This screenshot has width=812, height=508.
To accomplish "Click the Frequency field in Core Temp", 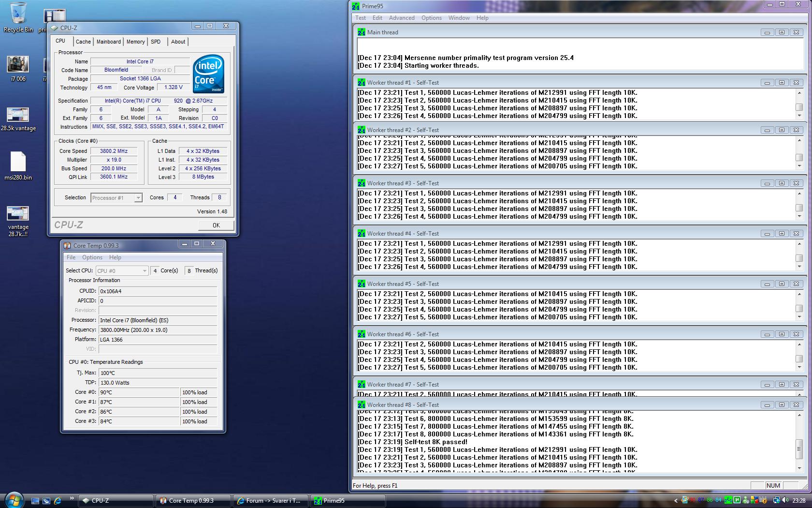I will pyautogui.click(x=158, y=330).
